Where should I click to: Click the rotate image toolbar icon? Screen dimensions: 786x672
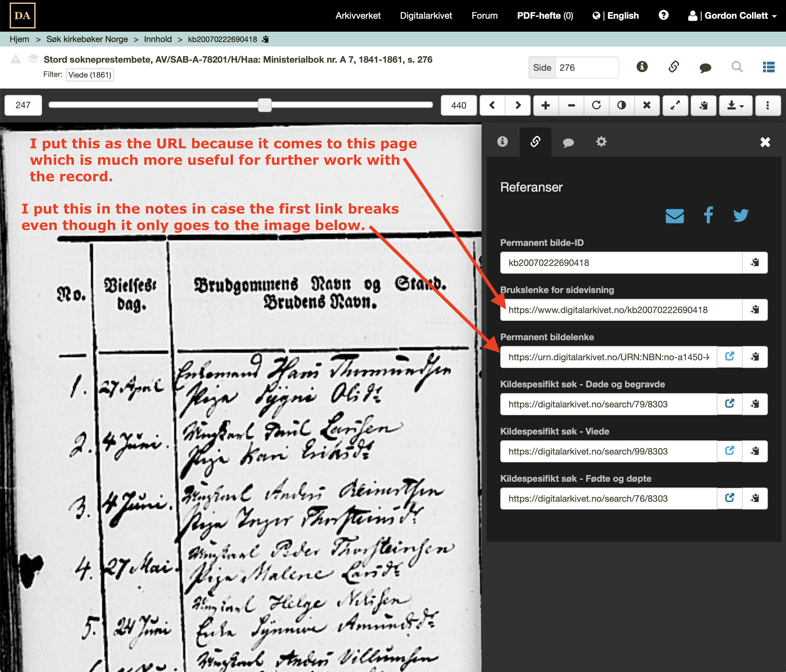(x=596, y=105)
